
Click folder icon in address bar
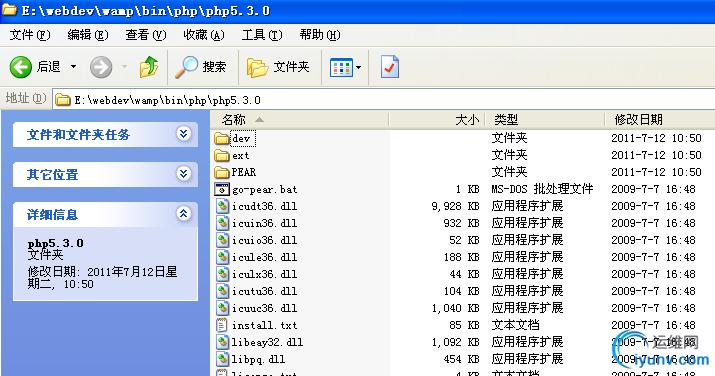63,100
